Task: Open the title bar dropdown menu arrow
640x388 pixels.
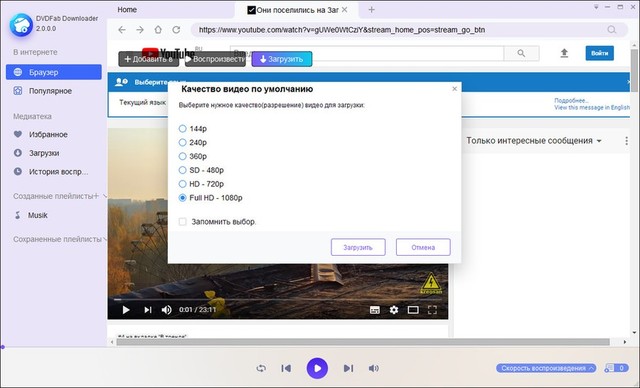Action: click(596, 7)
